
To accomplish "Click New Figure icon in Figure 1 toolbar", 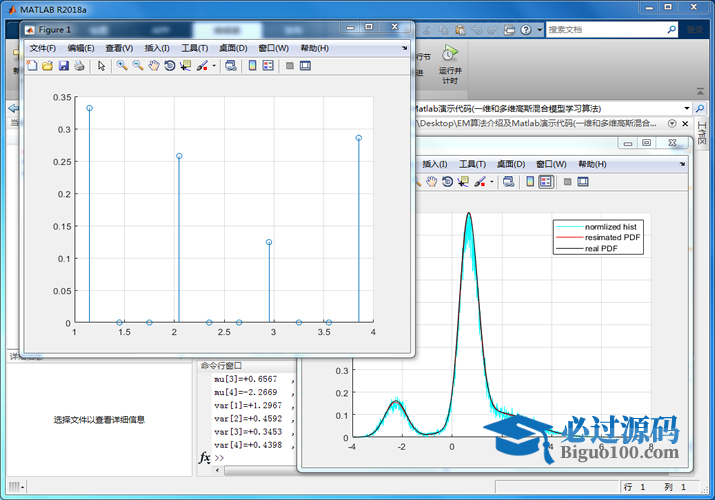I will (x=32, y=66).
